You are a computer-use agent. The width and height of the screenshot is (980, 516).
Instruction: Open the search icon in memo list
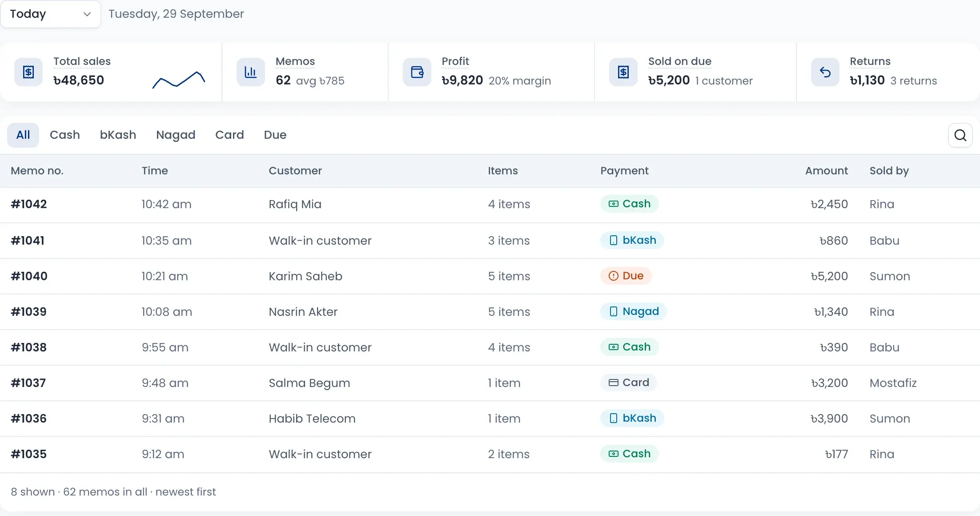[x=960, y=135]
